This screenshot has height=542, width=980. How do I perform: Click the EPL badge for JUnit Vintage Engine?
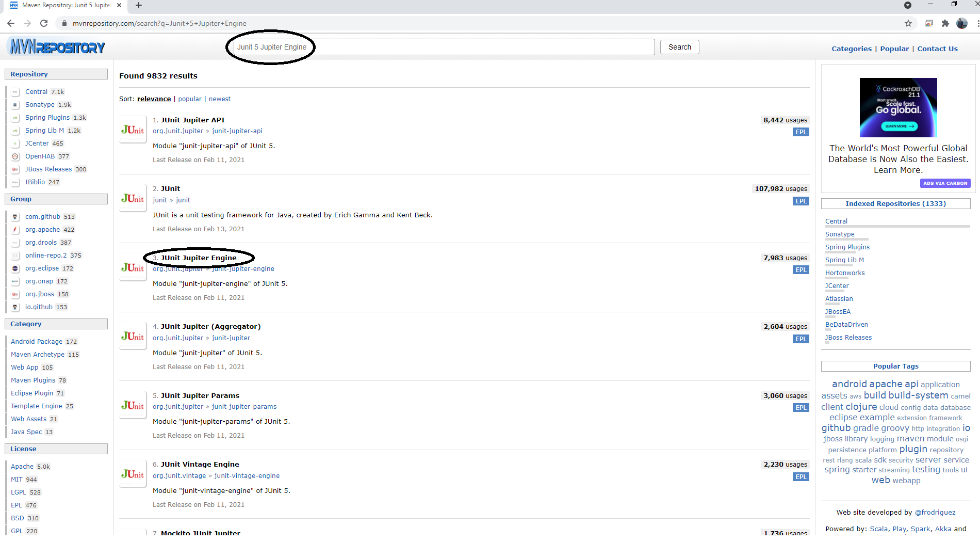tap(801, 477)
